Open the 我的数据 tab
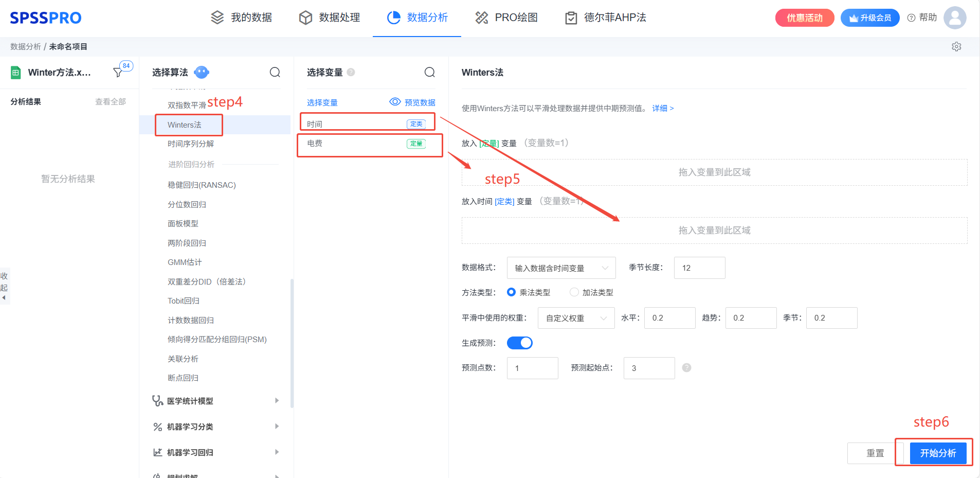 [x=242, y=17]
